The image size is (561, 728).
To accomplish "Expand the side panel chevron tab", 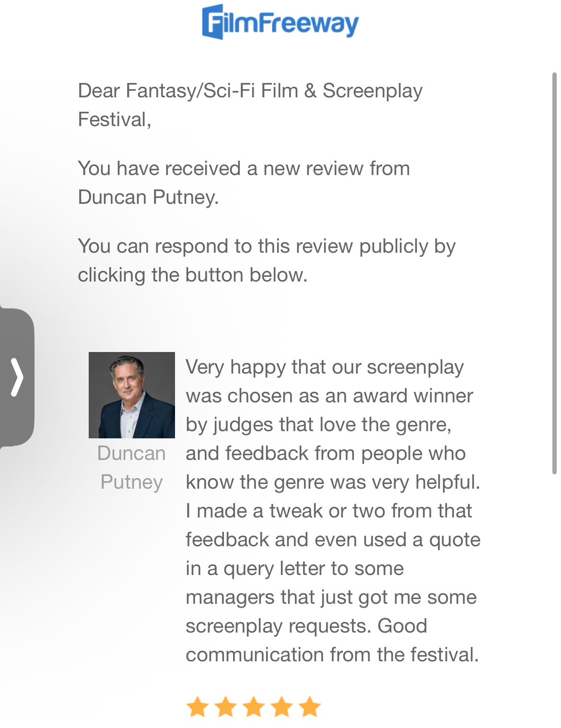I will click(x=17, y=377).
